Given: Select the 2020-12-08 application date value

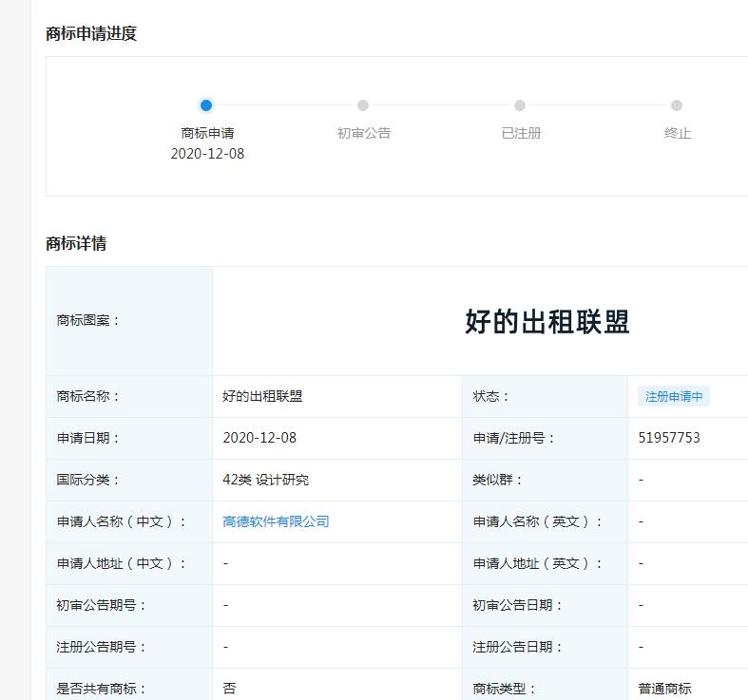Looking at the screenshot, I should click(x=259, y=438).
